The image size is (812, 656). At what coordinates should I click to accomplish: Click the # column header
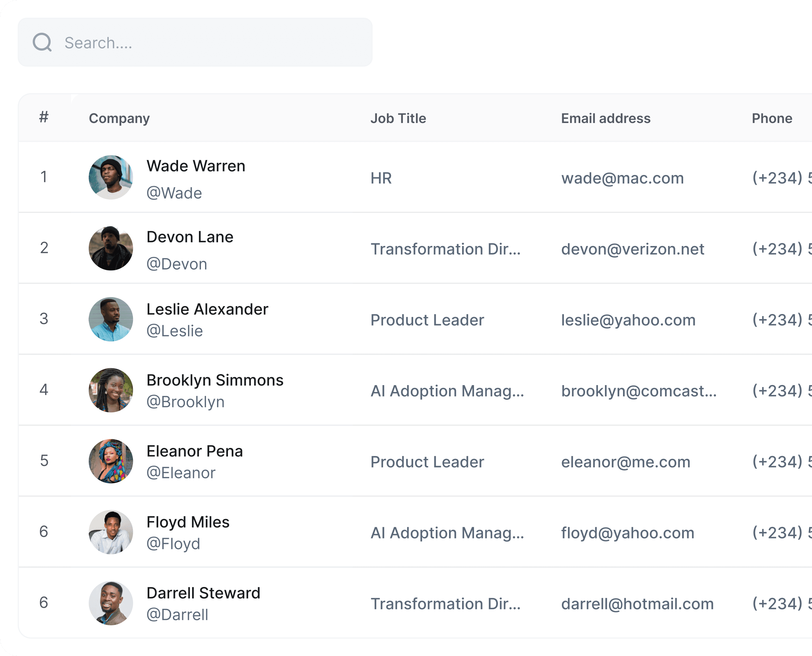(44, 117)
